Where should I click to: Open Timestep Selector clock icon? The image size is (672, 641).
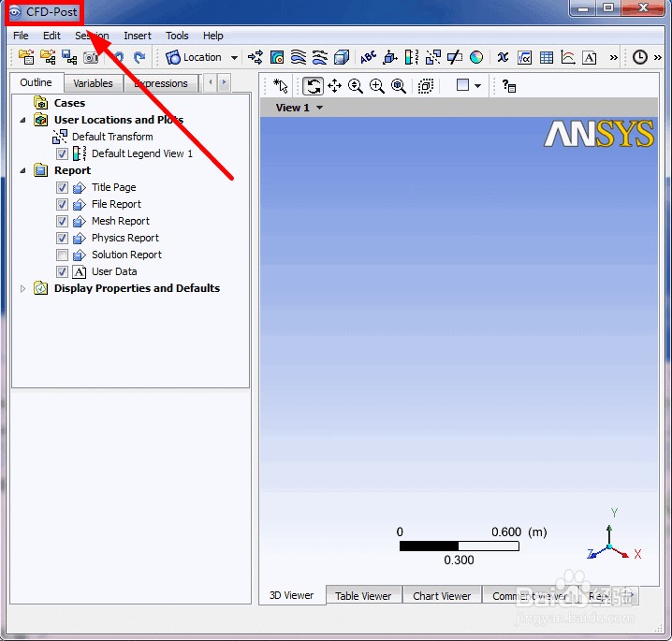tap(640, 57)
